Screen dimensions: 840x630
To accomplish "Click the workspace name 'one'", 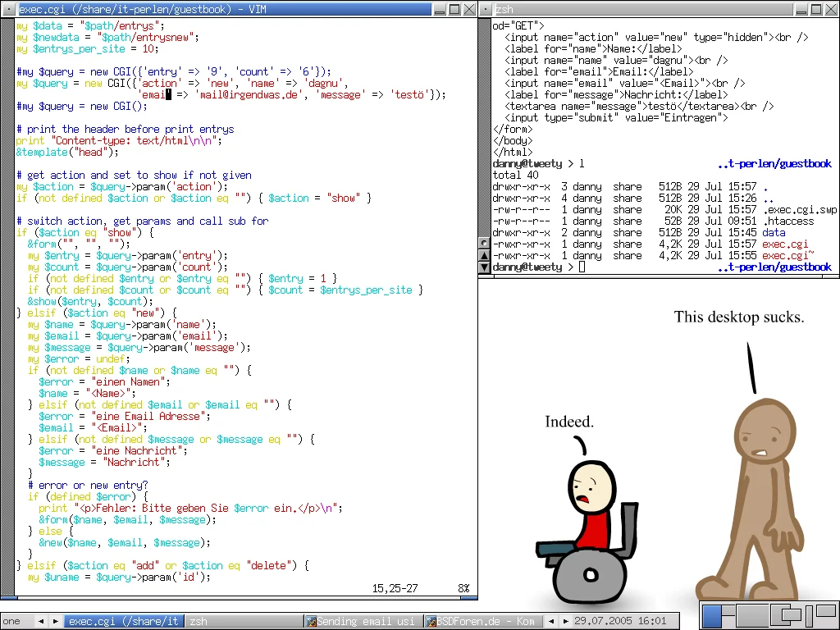I will pos(11,622).
